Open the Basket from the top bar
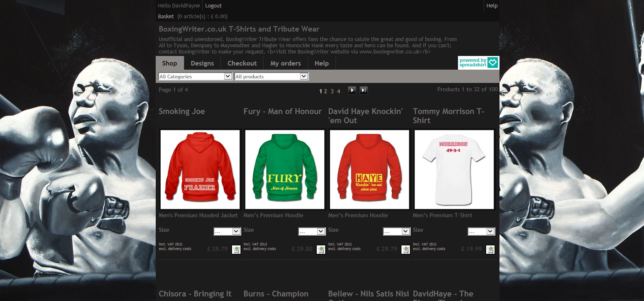 [166, 16]
